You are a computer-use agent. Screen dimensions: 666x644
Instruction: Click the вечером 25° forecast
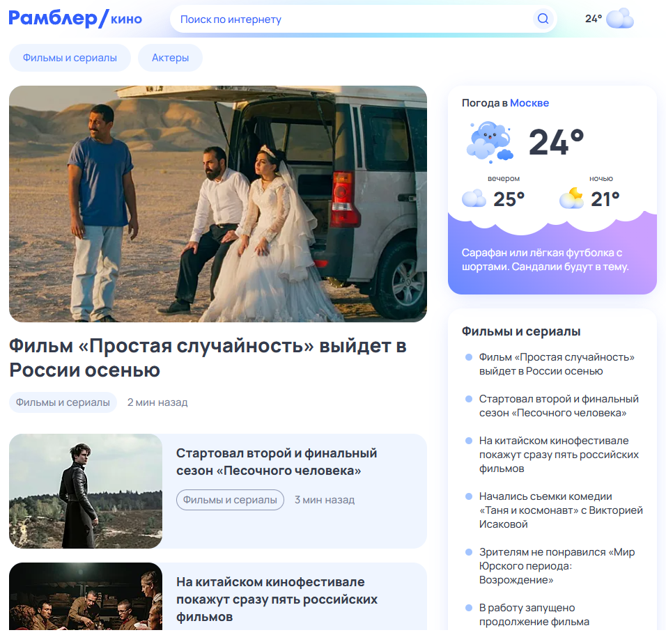tap(493, 193)
